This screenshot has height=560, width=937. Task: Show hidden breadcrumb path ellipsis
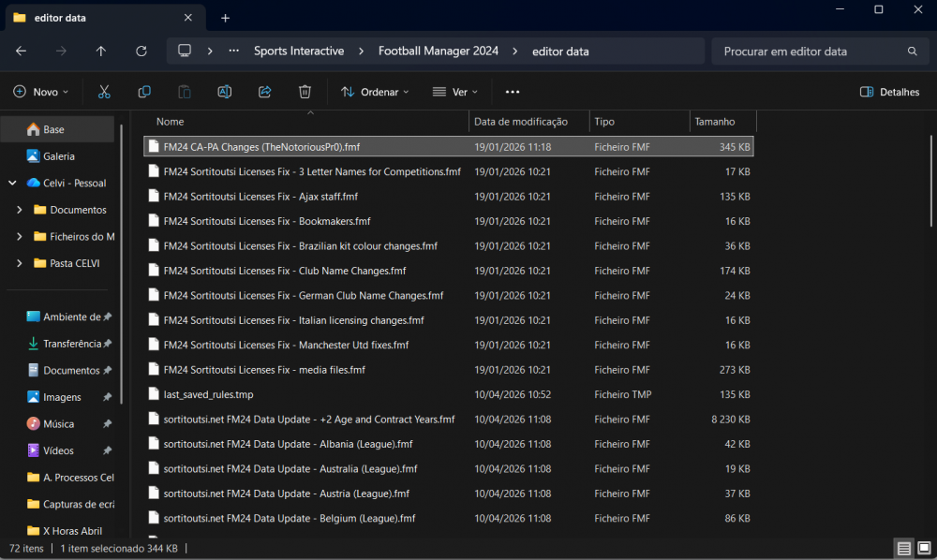coord(233,52)
